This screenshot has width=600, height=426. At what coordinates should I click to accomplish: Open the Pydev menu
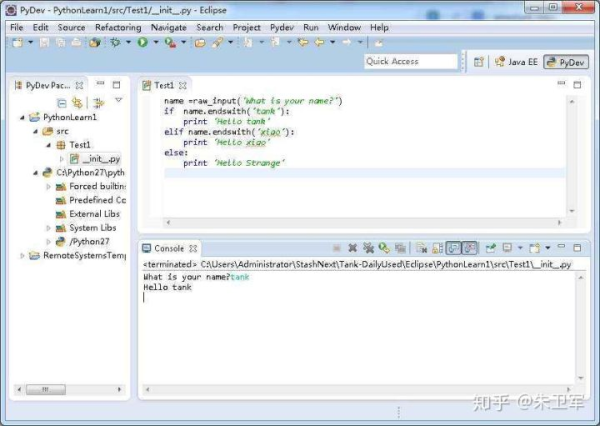(282, 28)
